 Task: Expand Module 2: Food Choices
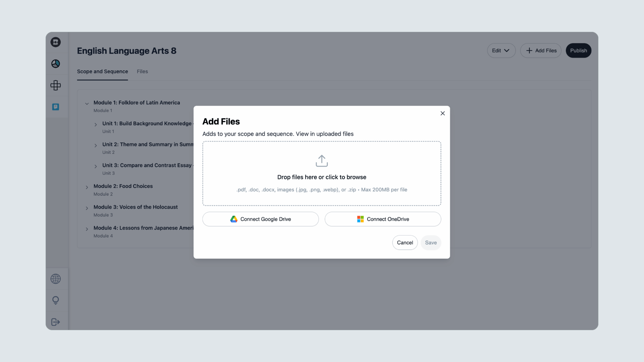tap(87, 187)
